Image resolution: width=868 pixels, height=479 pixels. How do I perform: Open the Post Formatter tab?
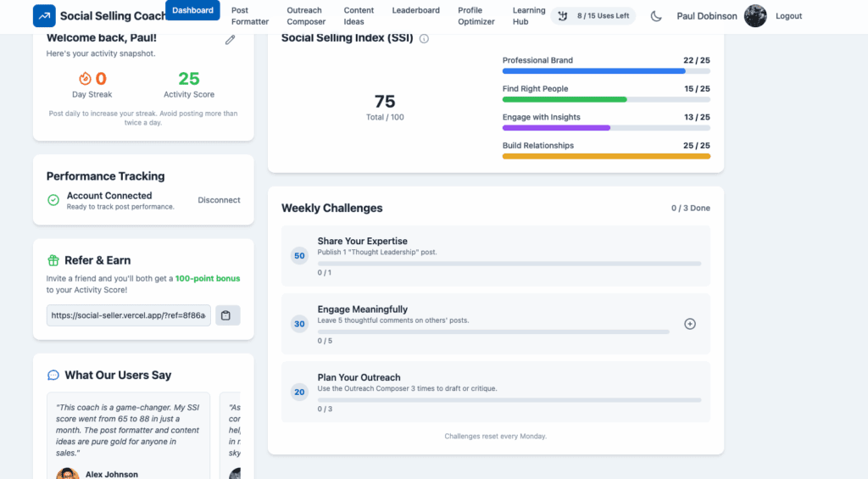click(x=249, y=16)
